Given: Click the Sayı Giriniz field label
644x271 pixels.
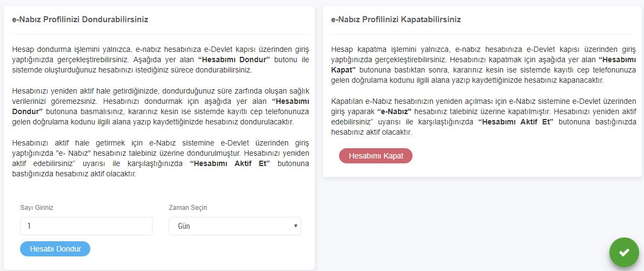Looking at the screenshot, I should coord(37,208).
